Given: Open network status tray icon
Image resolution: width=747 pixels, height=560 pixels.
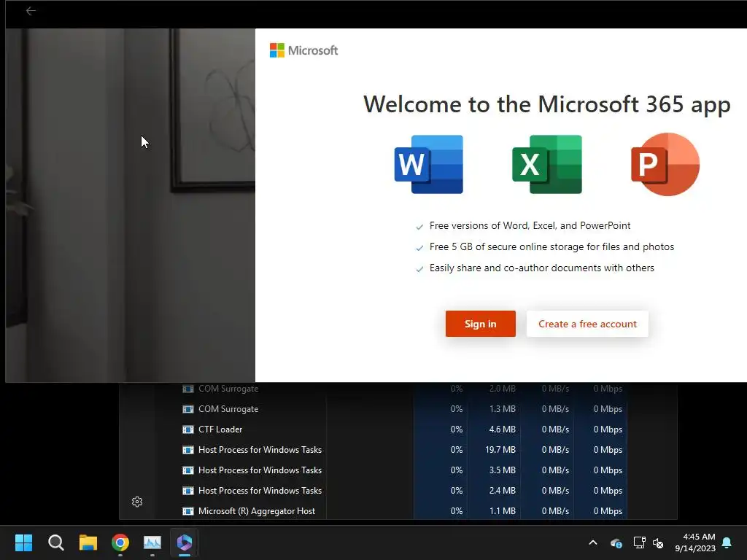Looking at the screenshot, I should tap(639, 542).
